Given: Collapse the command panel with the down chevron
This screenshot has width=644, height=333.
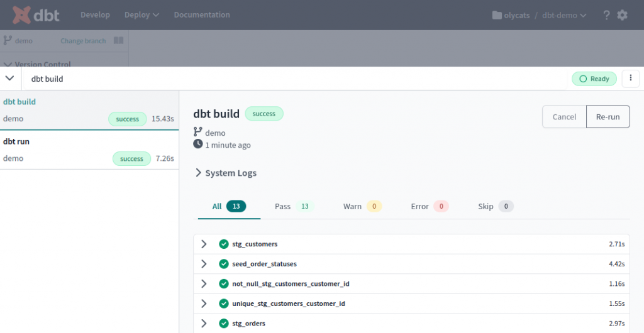Looking at the screenshot, I should pyautogui.click(x=10, y=78).
